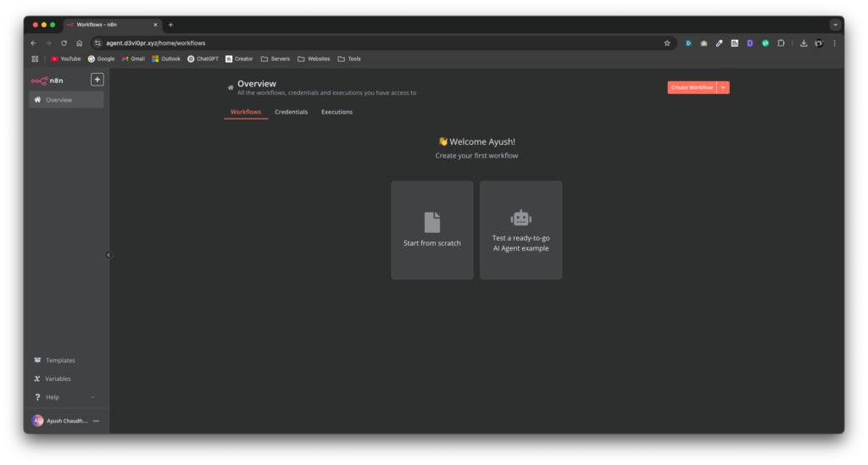Open the tab search dropdown at top right
This screenshot has width=868, height=465.
835,25
